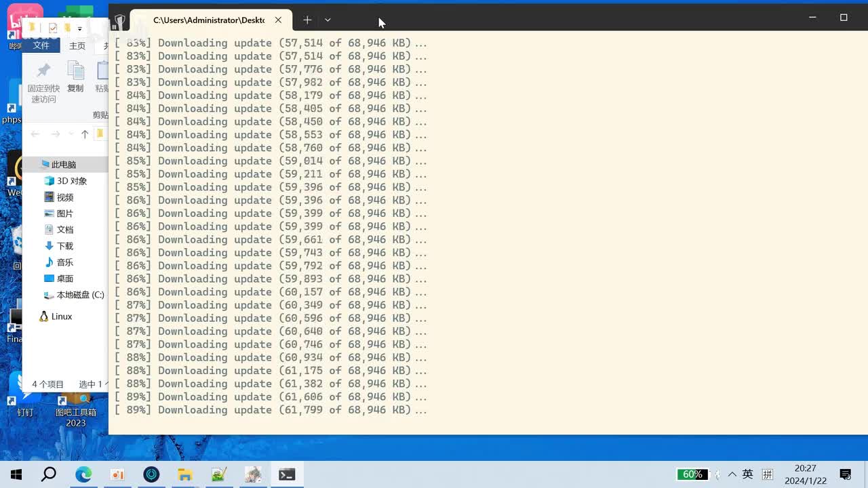This screenshot has height=488, width=868.
Task: Toggle the 英 input language indicator
Action: click(x=748, y=474)
